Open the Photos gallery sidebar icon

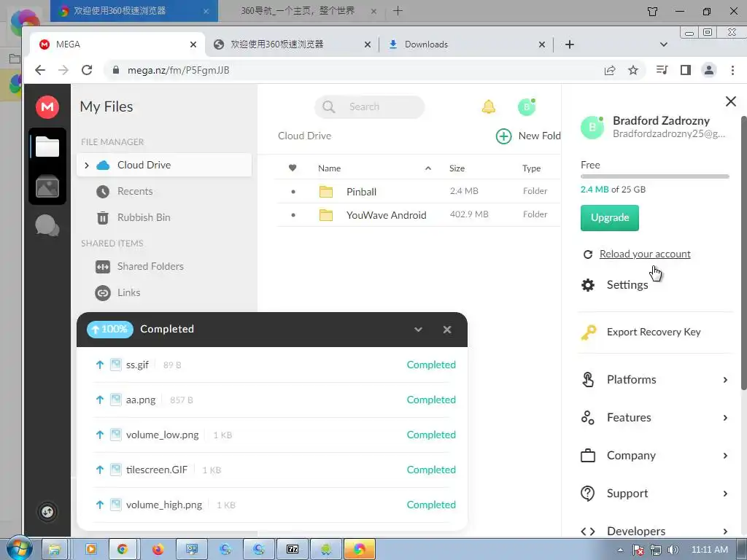tap(47, 186)
